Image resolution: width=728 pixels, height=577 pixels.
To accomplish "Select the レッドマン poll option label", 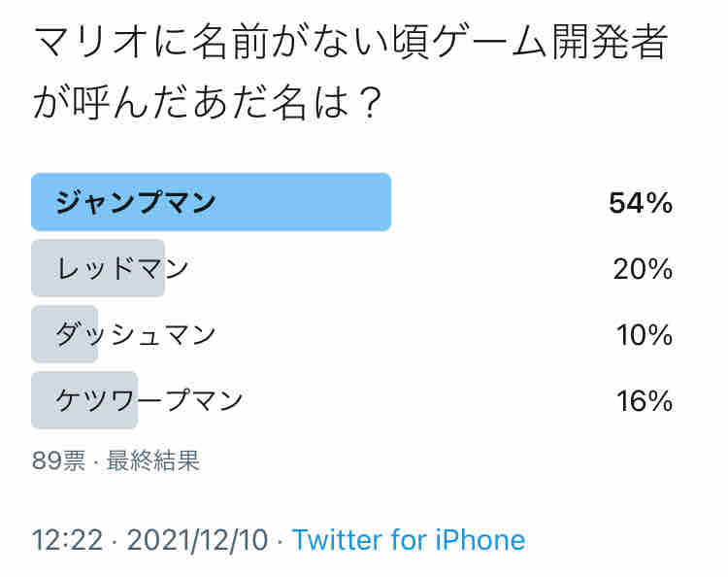I will (x=121, y=268).
